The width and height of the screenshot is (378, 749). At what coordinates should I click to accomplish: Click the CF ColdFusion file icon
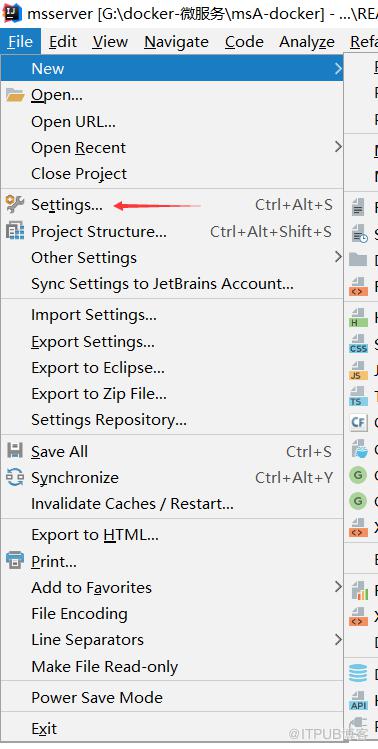tap(358, 423)
